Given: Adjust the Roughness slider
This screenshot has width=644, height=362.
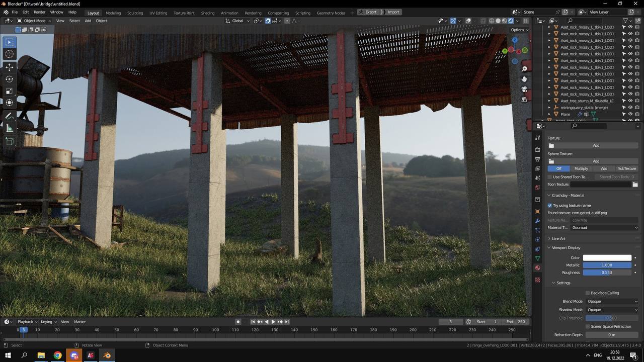Looking at the screenshot, I should point(607,273).
